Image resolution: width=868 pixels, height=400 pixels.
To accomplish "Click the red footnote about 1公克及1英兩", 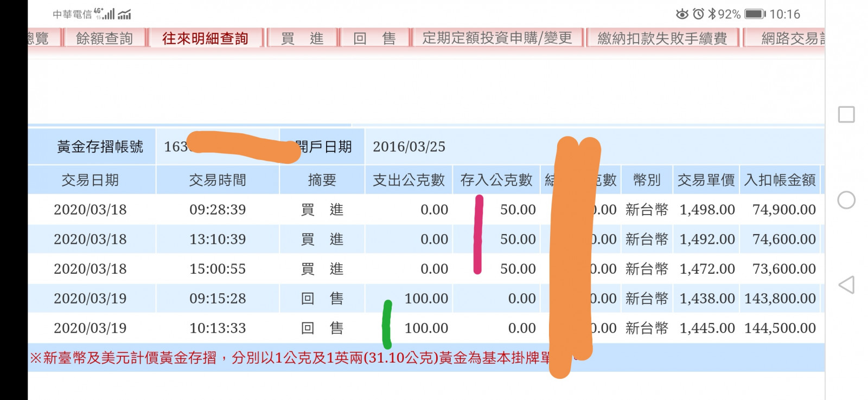I will [290, 358].
